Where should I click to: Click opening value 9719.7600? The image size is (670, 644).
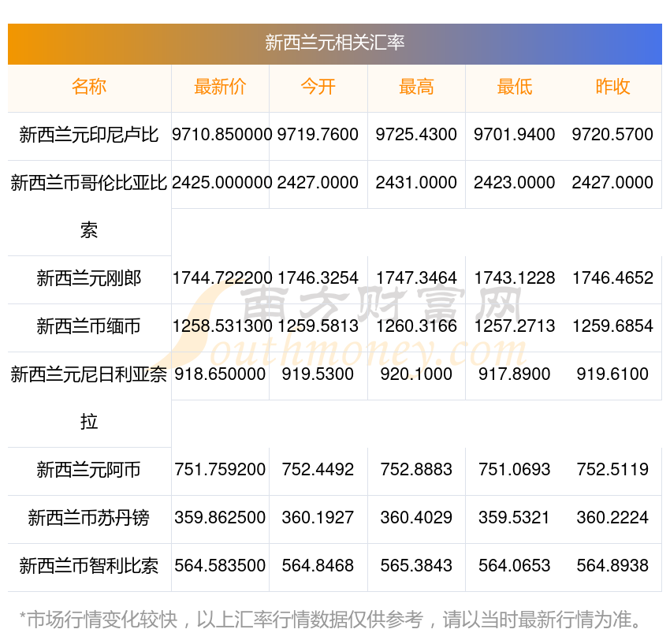tap(318, 135)
